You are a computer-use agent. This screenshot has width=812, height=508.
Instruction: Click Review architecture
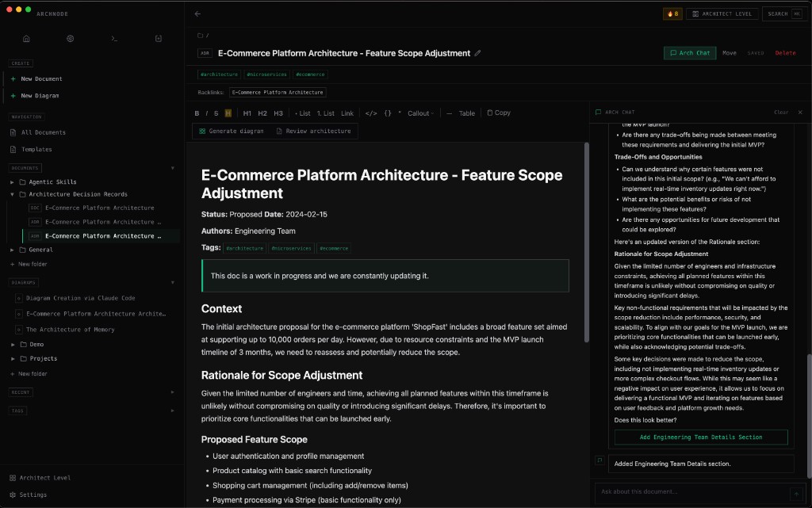313,131
